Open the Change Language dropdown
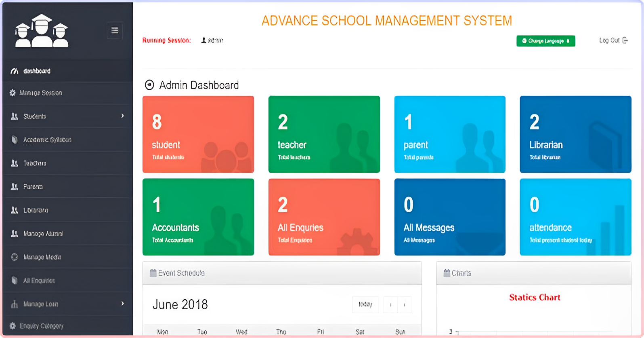 click(x=545, y=41)
